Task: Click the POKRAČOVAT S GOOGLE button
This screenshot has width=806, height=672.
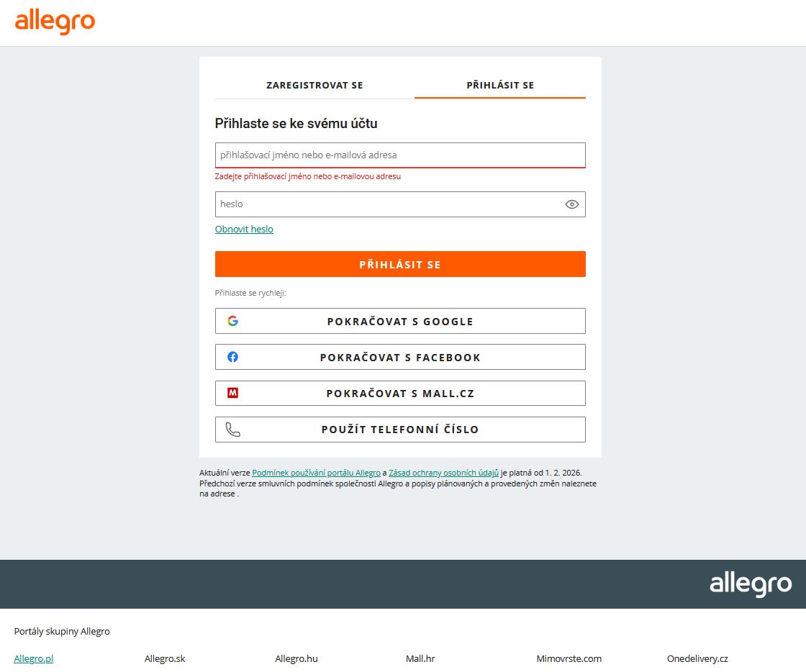Action: (400, 320)
